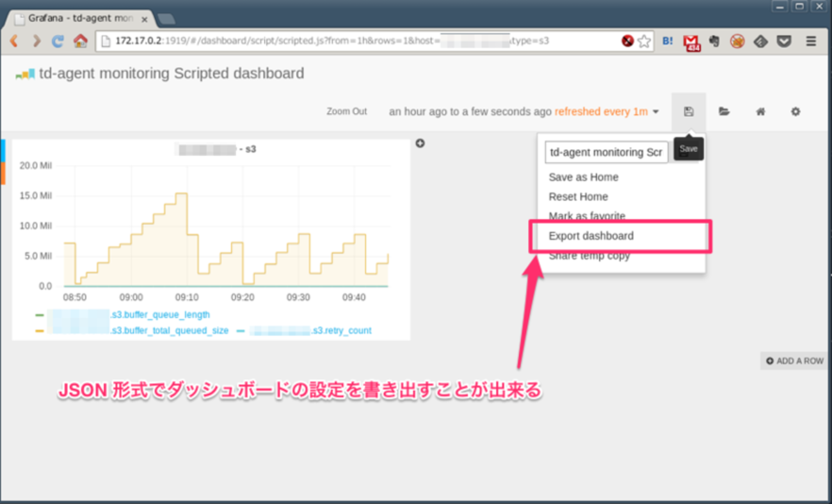Click the Evernote elephant extension icon
Screen dimensions: 832x504
coord(714,42)
